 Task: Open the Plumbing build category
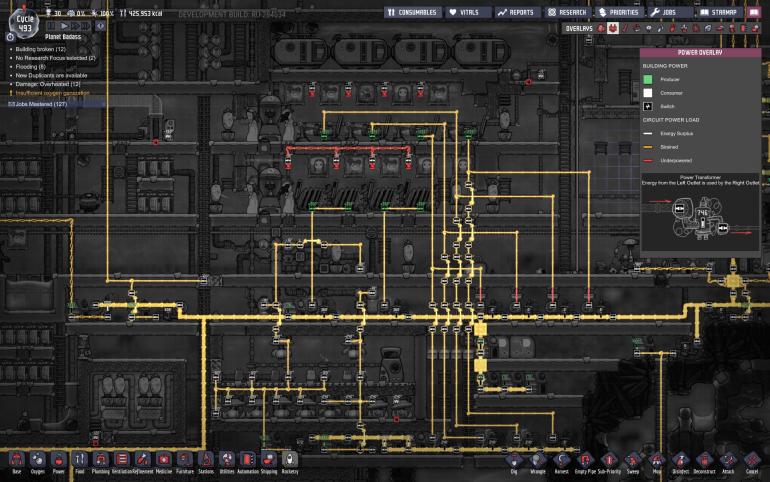pos(101,460)
